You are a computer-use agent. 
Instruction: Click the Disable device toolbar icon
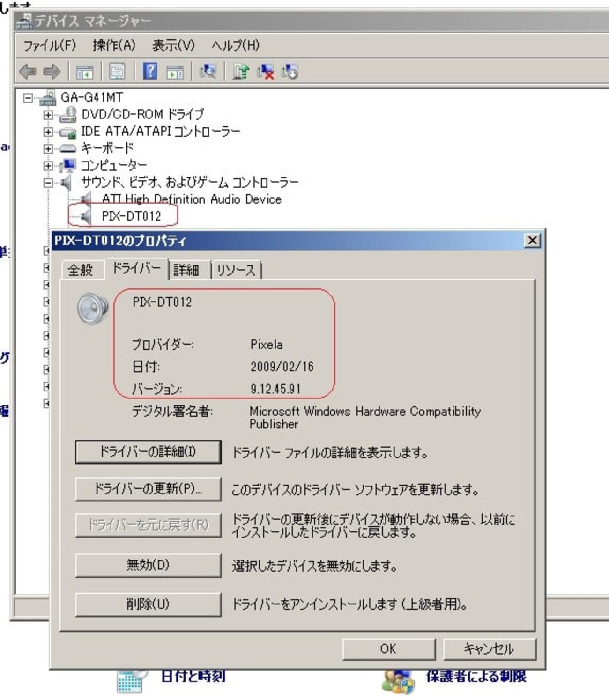290,72
